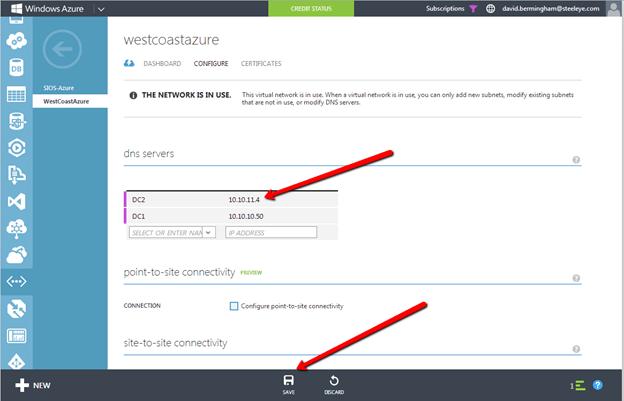Click the New button
Screen dimensions: 624x401
[x=32, y=385]
